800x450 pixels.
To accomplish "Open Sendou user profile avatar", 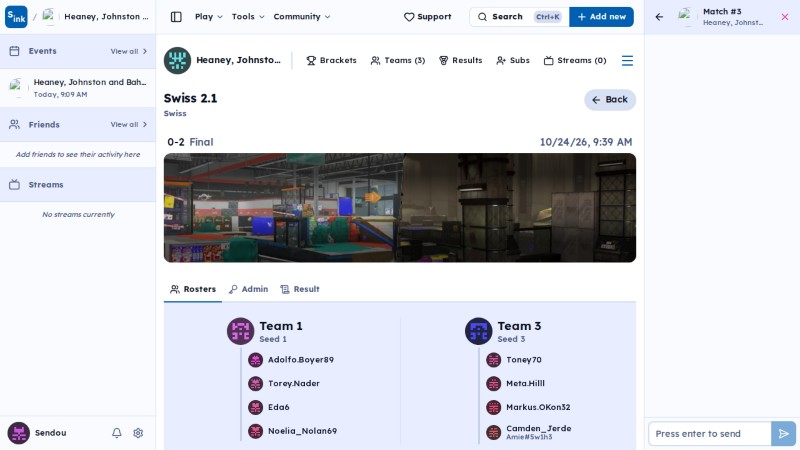I will pyautogui.click(x=18, y=433).
